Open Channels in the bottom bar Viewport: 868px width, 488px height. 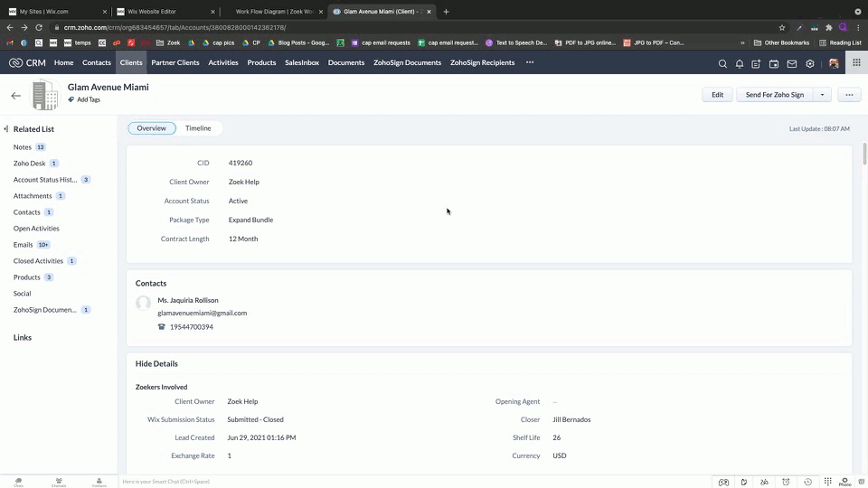click(59, 482)
